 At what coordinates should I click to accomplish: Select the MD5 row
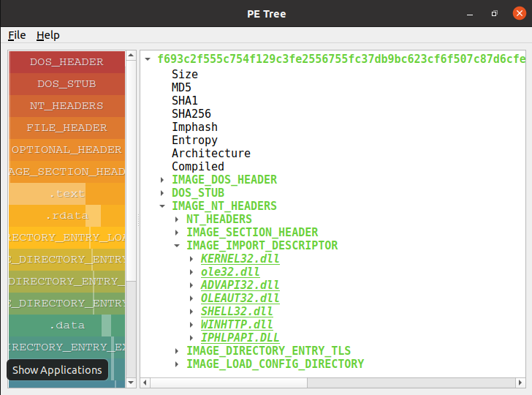tap(181, 88)
